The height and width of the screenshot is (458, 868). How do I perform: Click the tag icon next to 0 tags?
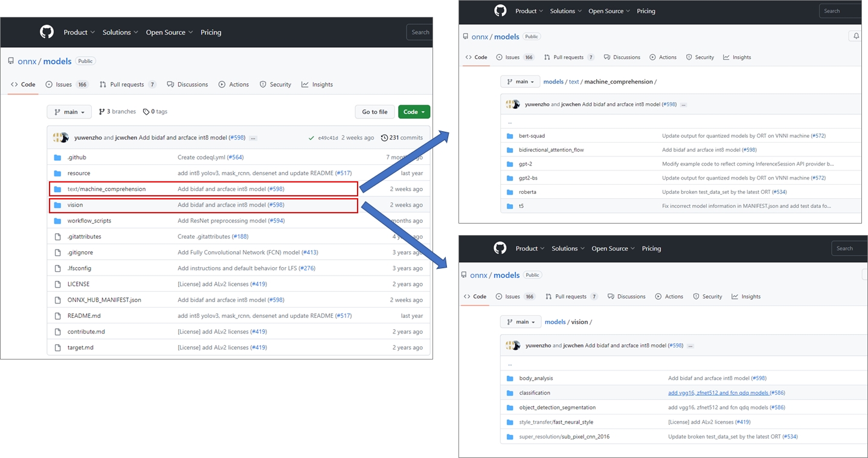pyautogui.click(x=146, y=112)
